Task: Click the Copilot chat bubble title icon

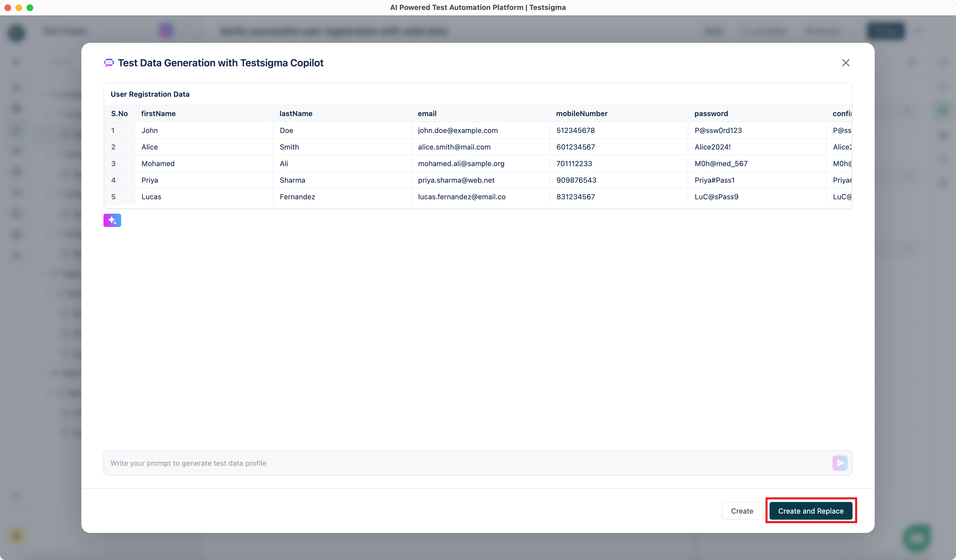Action: (109, 63)
